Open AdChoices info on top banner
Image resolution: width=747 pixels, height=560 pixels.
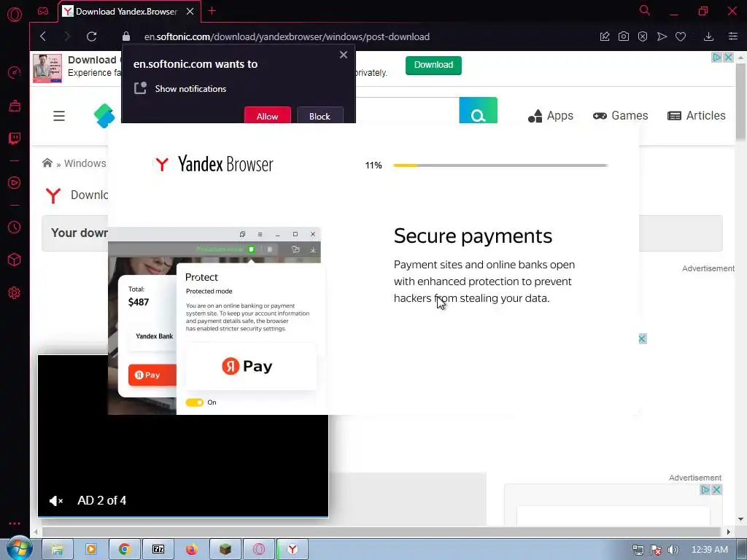coord(716,57)
